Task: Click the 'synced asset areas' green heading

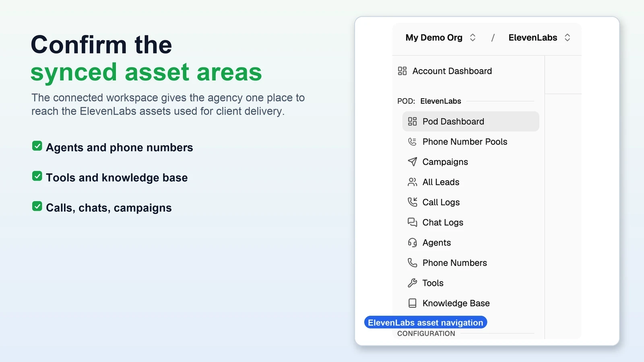Action: [x=146, y=72]
